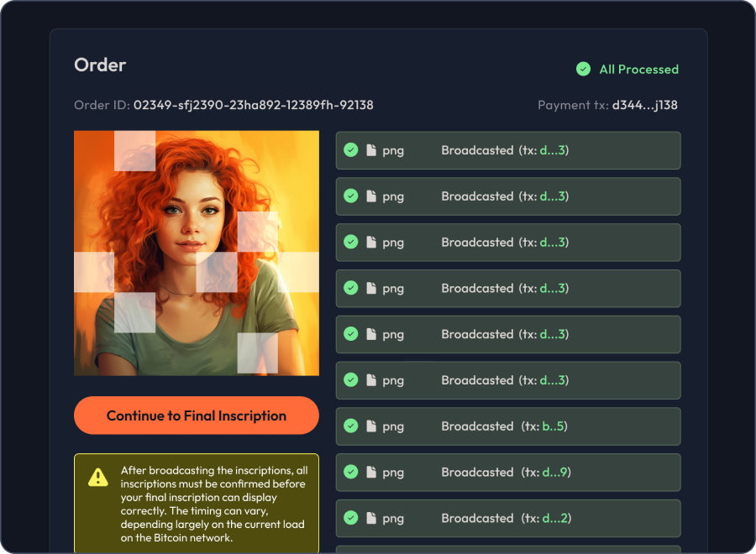Click the file icon in the first png row
756x554 pixels.
click(x=371, y=151)
